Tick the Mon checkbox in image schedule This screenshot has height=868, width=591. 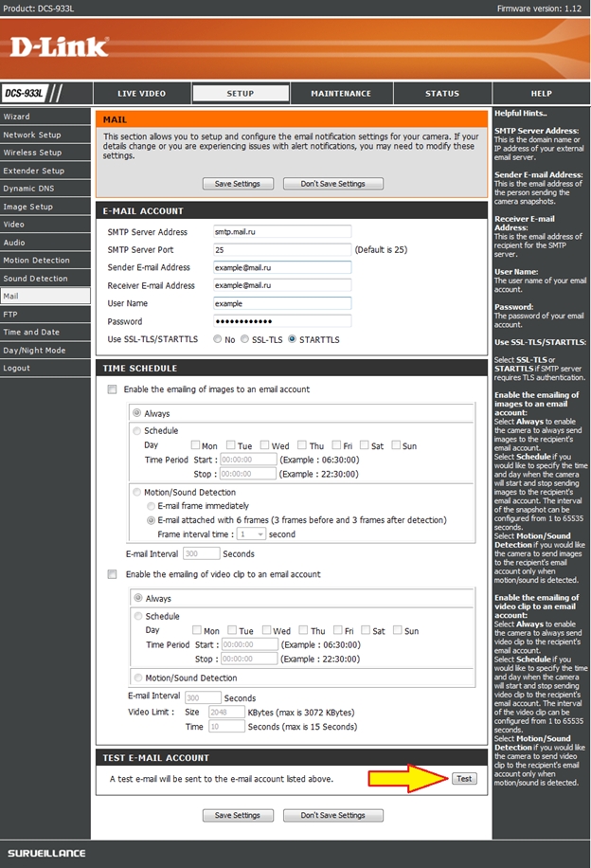point(195,445)
